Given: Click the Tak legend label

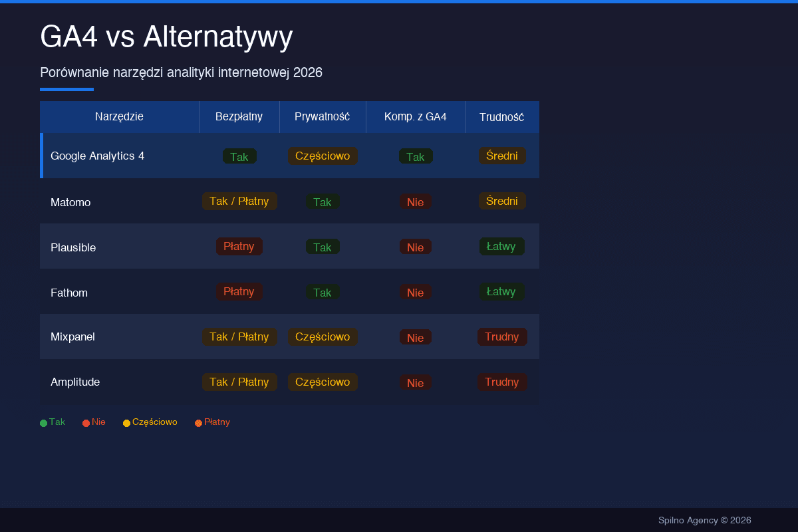Looking at the screenshot, I should pos(57,422).
